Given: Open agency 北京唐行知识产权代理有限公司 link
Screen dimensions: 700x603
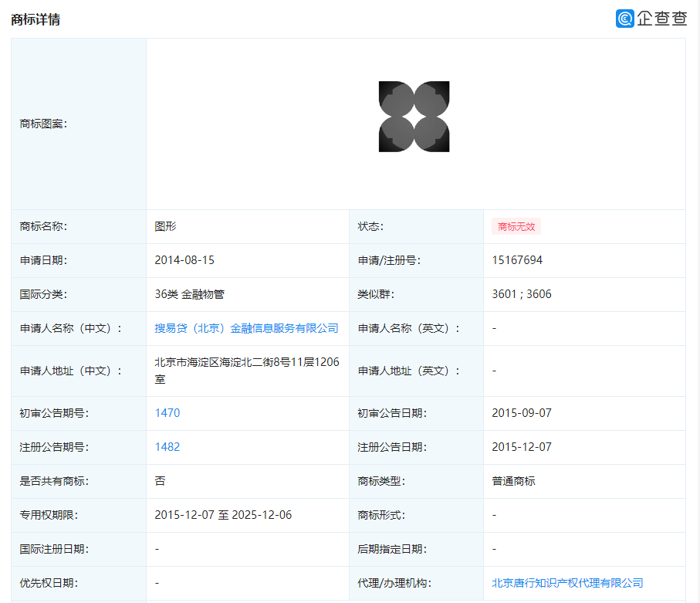Looking at the screenshot, I should (x=567, y=583).
